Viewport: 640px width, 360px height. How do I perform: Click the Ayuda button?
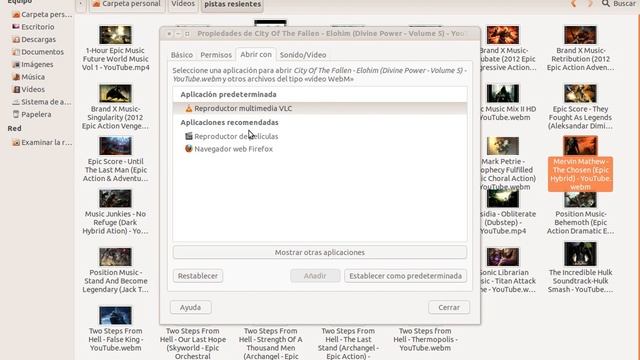point(191,307)
